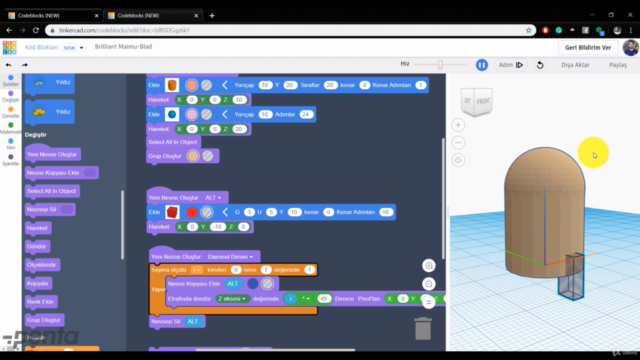The image size is (640, 360).
Task: Select the Renk Ekle palette block
Action: pyautogui.click(x=41, y=302)
